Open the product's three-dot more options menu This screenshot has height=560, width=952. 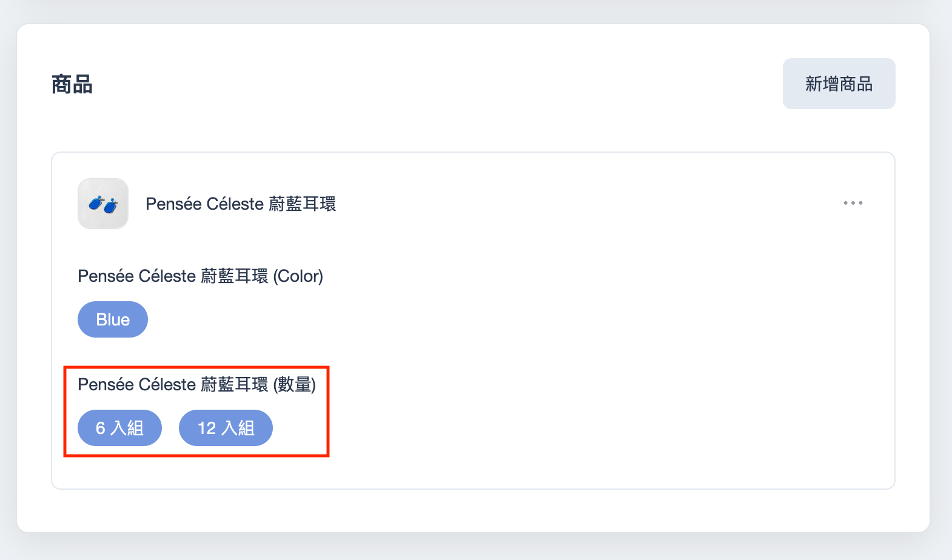(x=853, y=203)
